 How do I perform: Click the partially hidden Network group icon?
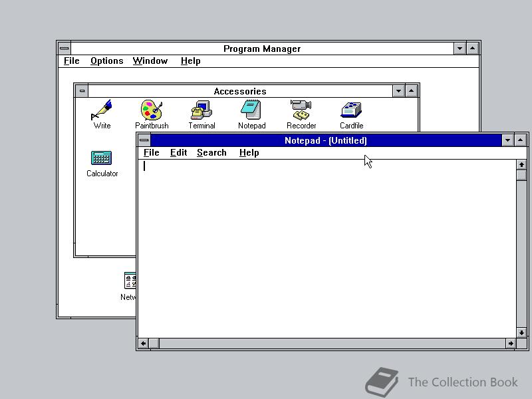pos(130,281)
